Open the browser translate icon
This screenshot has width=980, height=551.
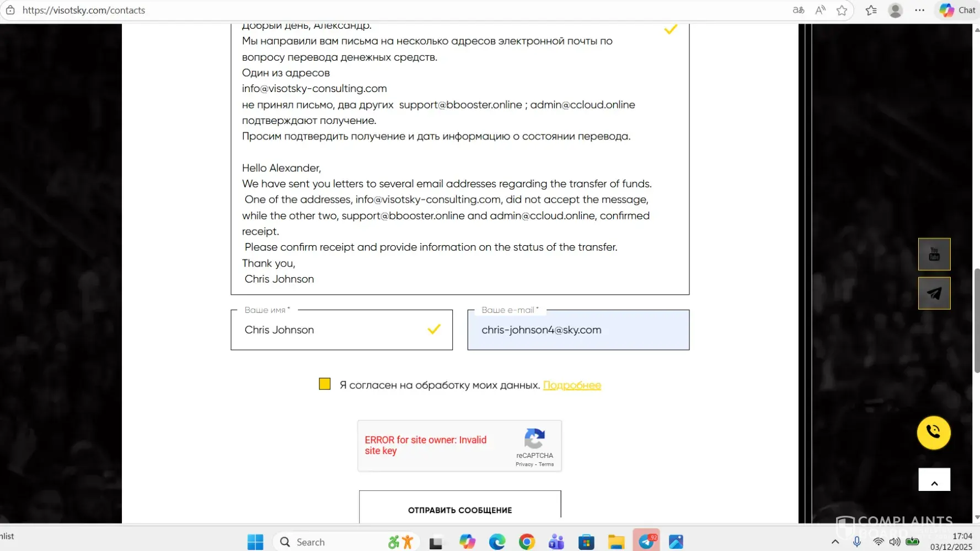tap(798, 10)
